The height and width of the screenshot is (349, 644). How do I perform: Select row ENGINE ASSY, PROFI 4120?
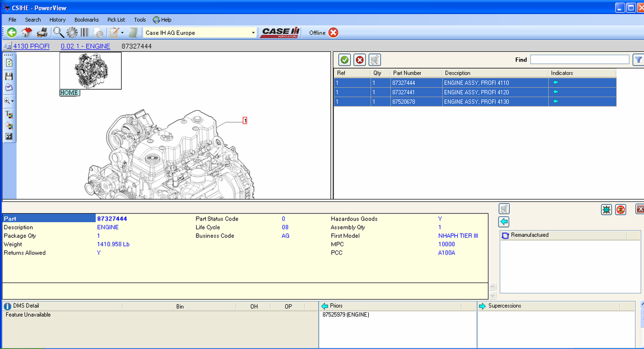(475, 92)
